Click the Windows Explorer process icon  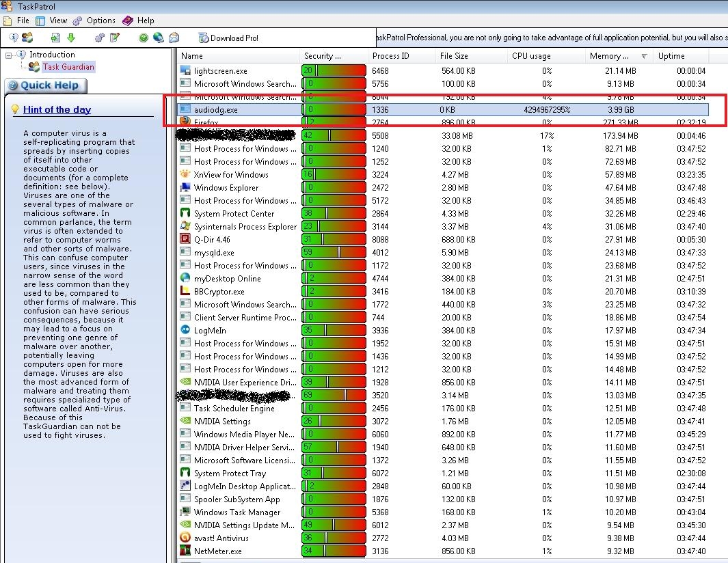tap(185, 187)
